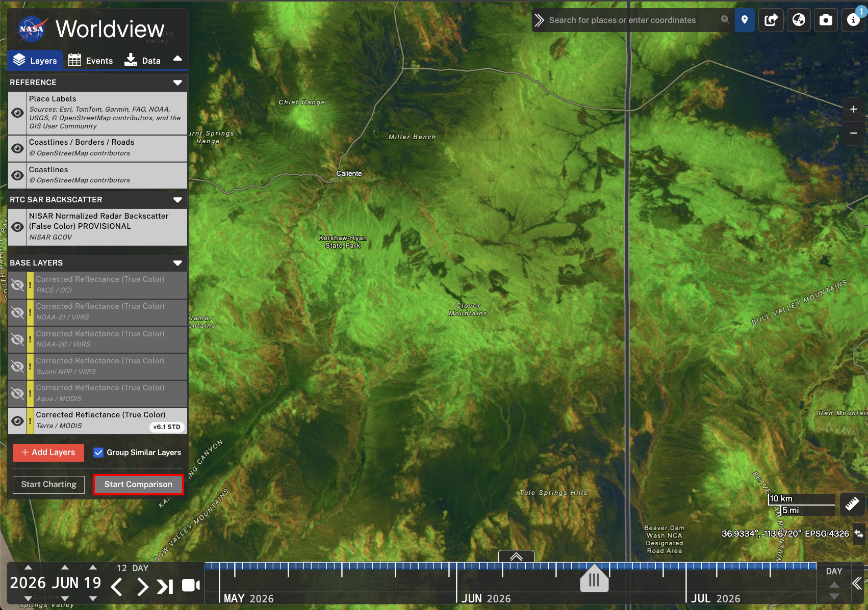
Task: Click Start Comparison button
Action: pos(138,484)
